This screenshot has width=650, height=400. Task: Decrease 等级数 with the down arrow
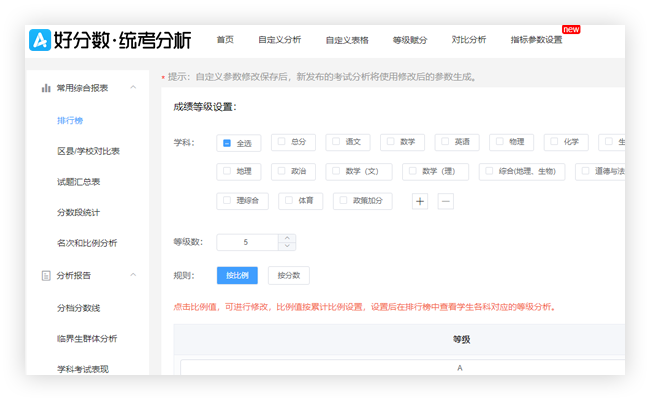coord(287,246)
